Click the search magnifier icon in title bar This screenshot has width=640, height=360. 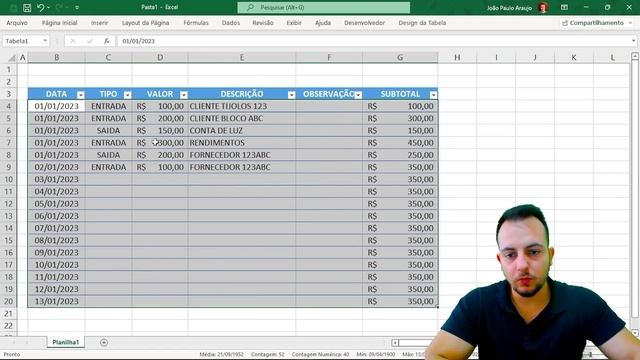pos(250,7)
